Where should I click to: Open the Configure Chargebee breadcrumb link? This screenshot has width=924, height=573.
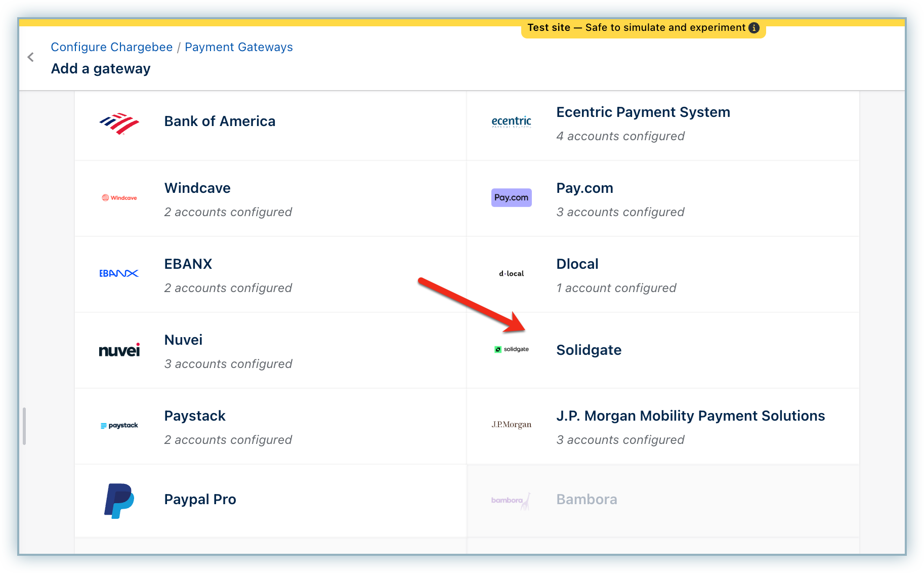[x=112, y=47]
